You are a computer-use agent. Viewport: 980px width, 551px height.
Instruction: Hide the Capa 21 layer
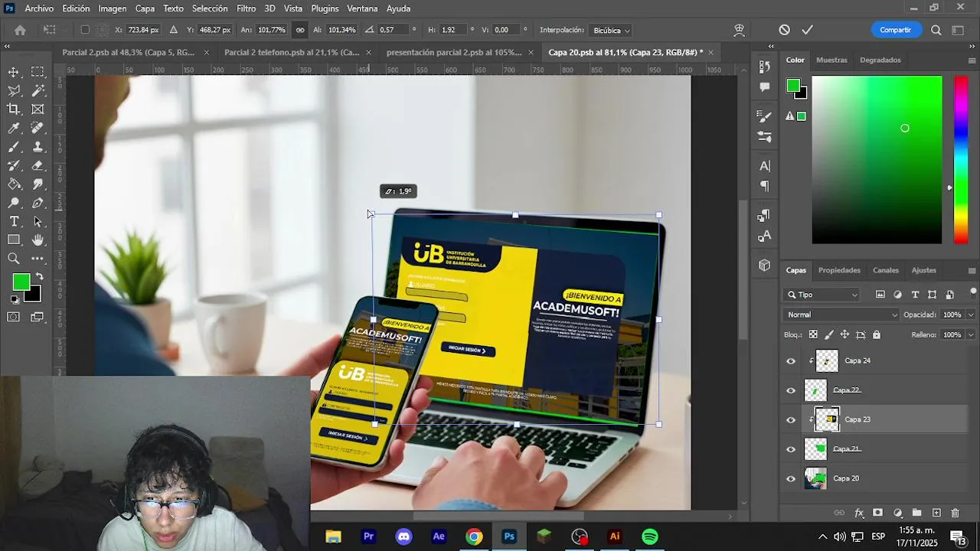tap(791, 449)
